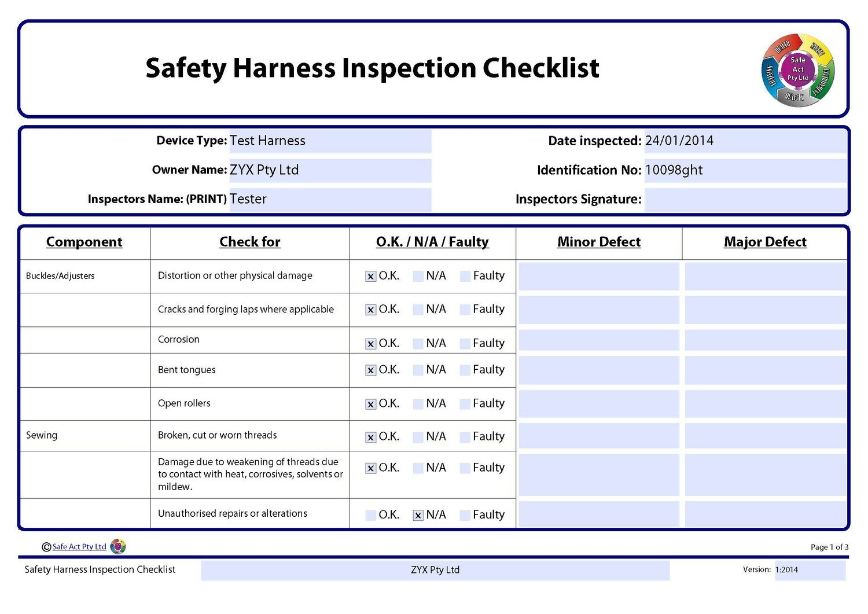Click the Safe Act Pty Ltd circular logo

798,70
